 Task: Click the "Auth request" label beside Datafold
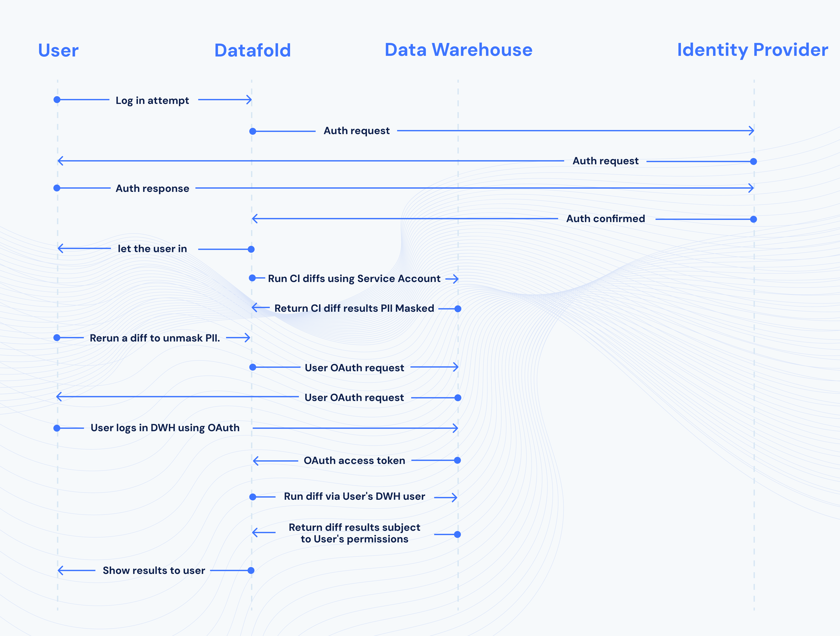(x=357, y=131)
